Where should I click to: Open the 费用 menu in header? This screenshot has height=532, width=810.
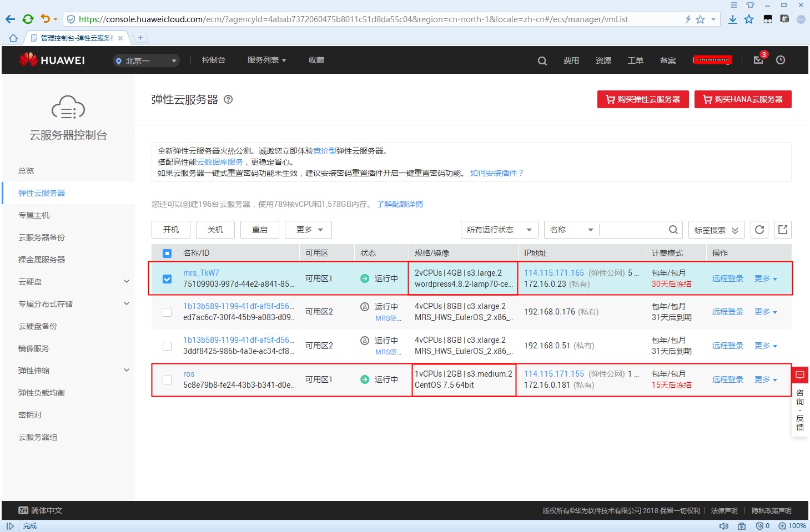click(571, 60)
